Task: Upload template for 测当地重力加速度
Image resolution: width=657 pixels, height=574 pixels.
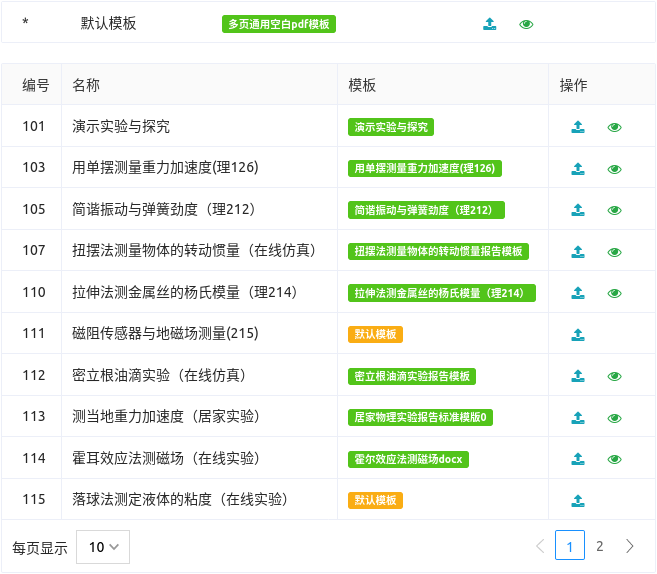Action: pyautogui.click(x=578, y=418)
